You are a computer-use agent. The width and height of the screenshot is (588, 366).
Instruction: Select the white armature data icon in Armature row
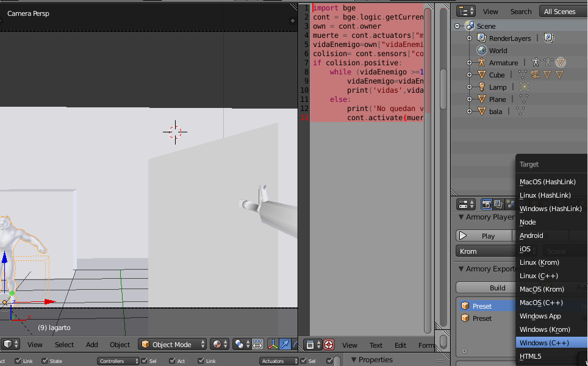[536, 62]
